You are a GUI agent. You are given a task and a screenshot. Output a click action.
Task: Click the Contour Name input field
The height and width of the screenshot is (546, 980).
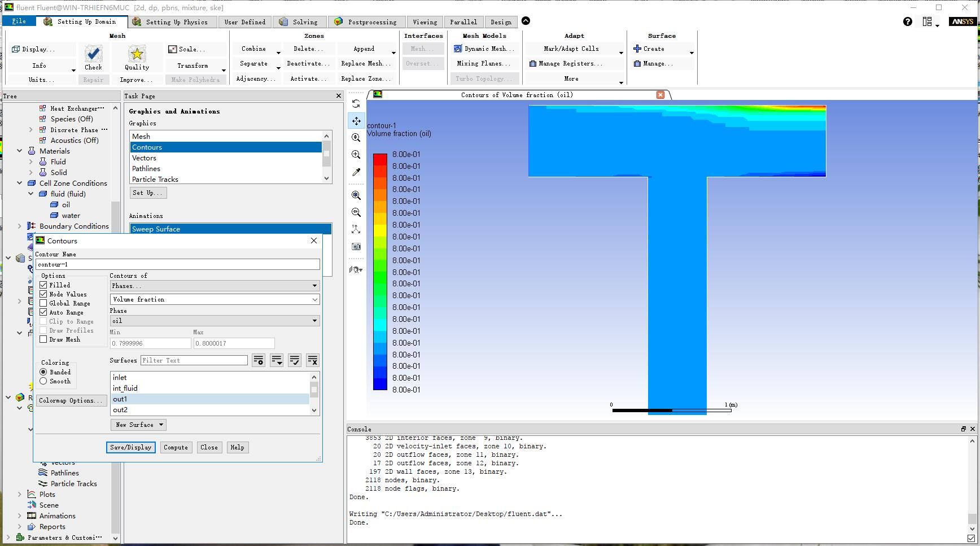178,264
